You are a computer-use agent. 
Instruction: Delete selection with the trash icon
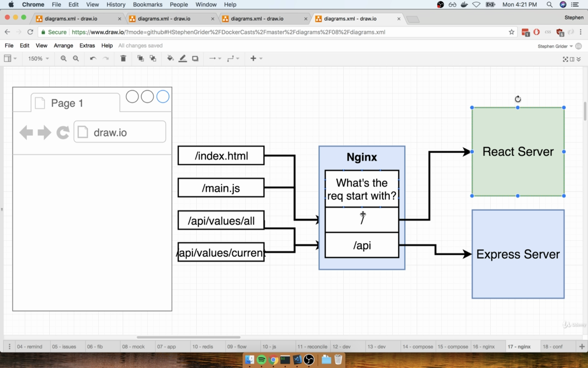123,58
